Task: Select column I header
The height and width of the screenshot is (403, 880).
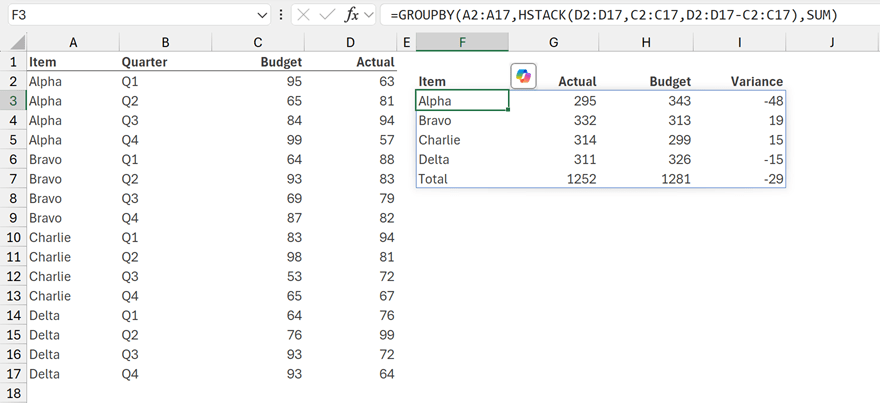Action: (x=740, y=42)
